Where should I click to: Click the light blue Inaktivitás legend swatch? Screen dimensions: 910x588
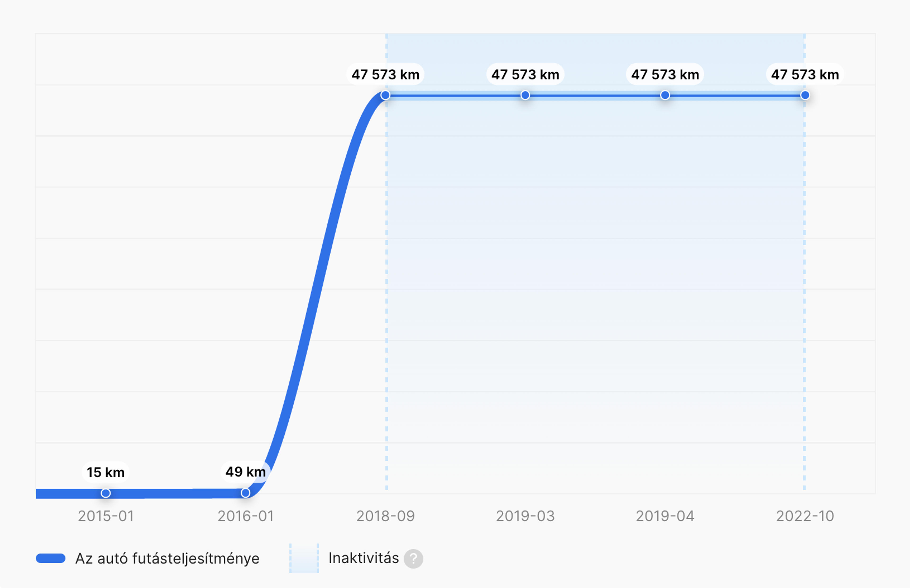304,558
